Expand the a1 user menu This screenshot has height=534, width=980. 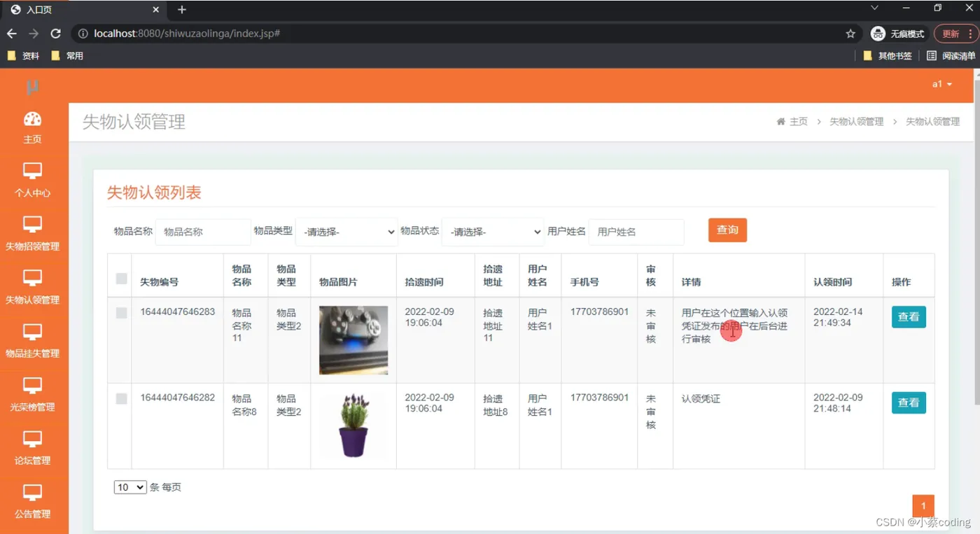[942, 84]
